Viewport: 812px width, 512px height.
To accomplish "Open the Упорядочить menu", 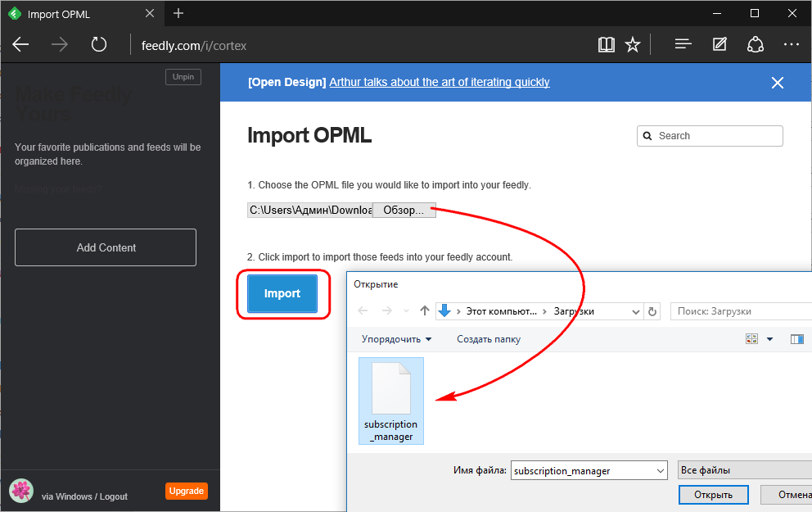I will (x=396, y=339).
